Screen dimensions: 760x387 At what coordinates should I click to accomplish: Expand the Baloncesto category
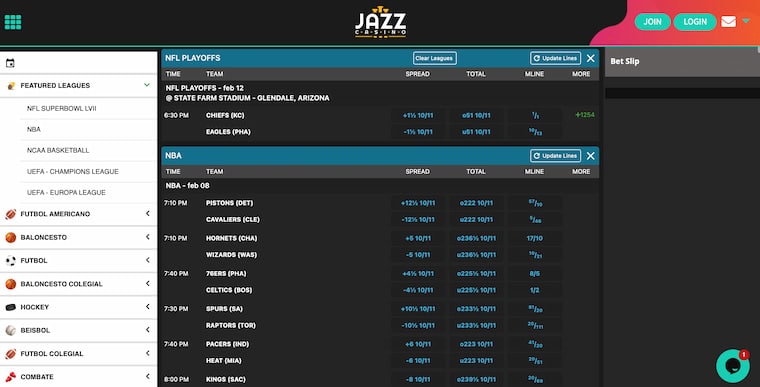(x=148, y=237)
